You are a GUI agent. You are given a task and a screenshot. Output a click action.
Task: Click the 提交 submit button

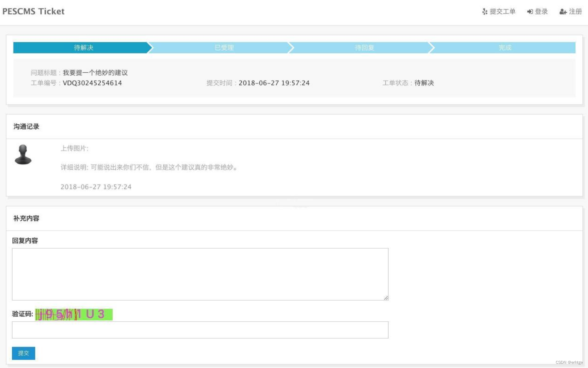point(23,353)
